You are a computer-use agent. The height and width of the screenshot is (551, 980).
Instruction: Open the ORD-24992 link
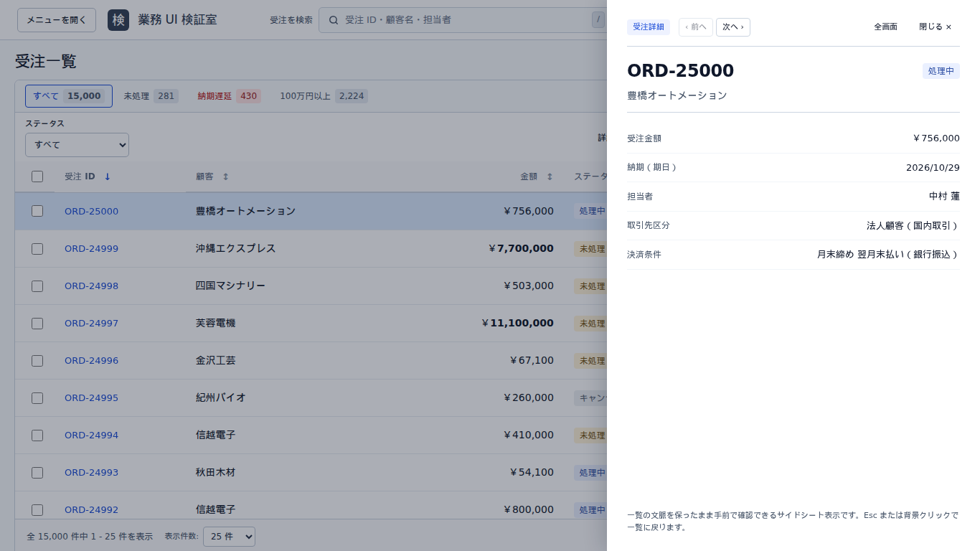tap(91, 510)
